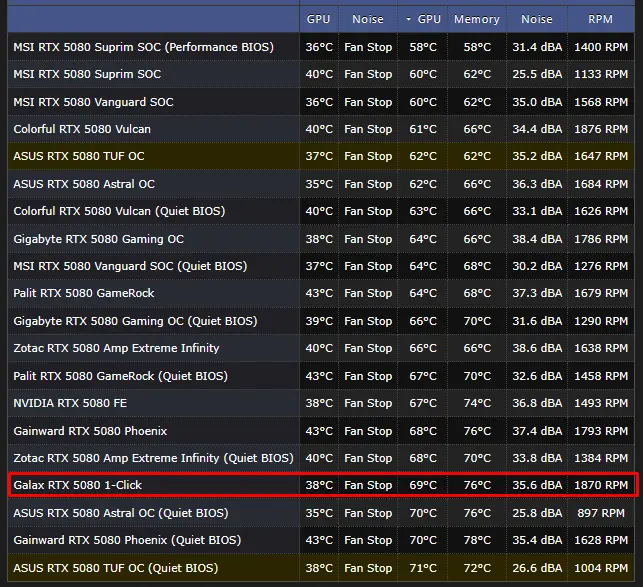Select the 1493 RPM cell
643x587 pixels.
[x=601, y=403]
